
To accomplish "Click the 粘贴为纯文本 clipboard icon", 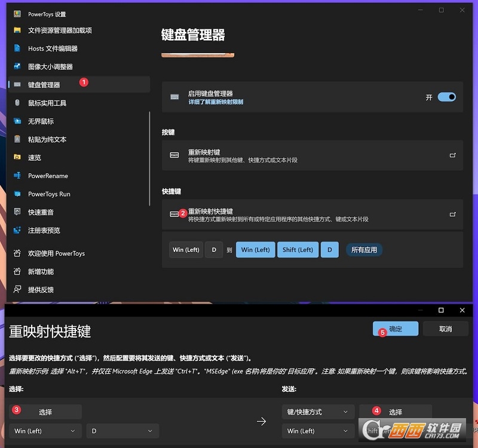I will point(17,139).
